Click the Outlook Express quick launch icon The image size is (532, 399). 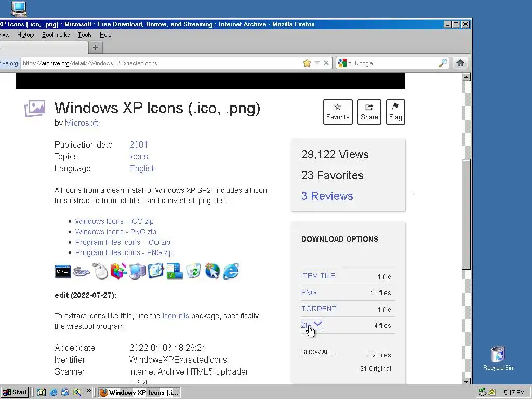click(x=65, y=393)
